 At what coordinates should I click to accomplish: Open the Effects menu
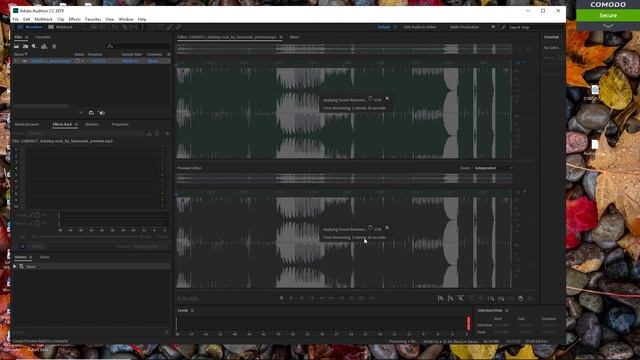point(74,19)
